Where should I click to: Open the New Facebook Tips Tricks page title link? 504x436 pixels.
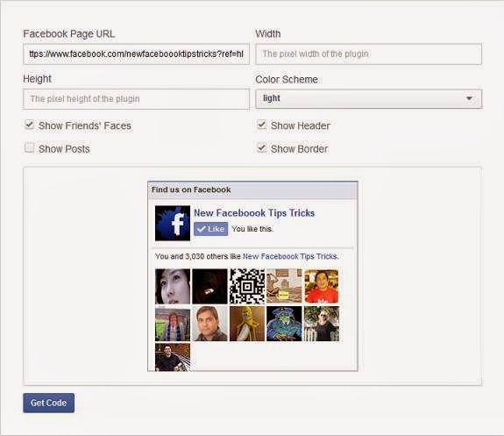[254, 212]
